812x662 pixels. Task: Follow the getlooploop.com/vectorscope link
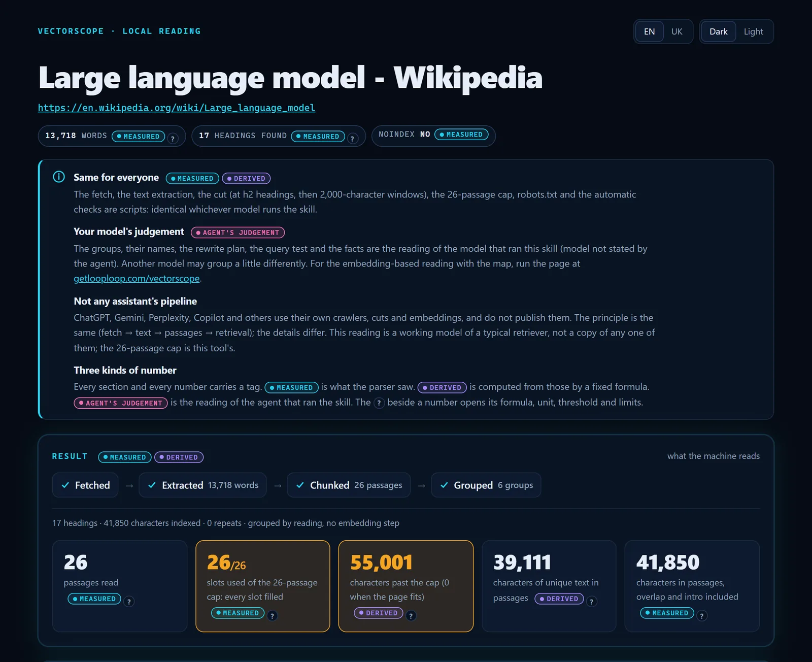pyautogui.click(x=137, y=278)
